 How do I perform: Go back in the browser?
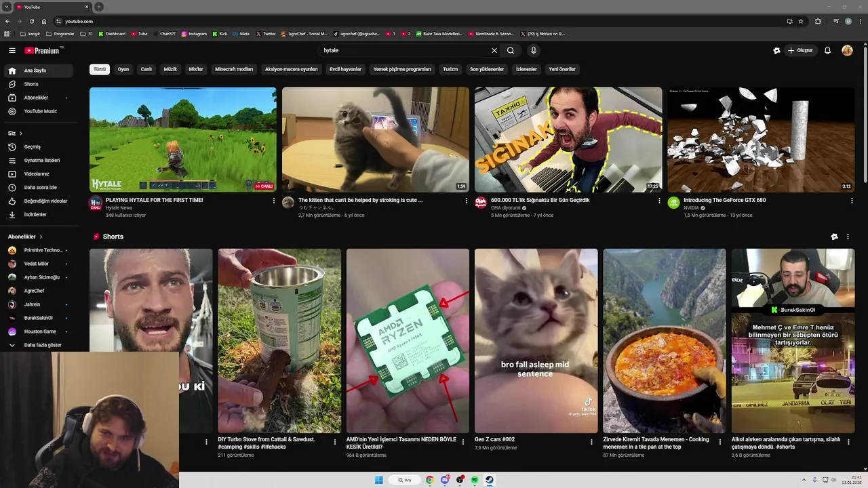click(7, 21)
